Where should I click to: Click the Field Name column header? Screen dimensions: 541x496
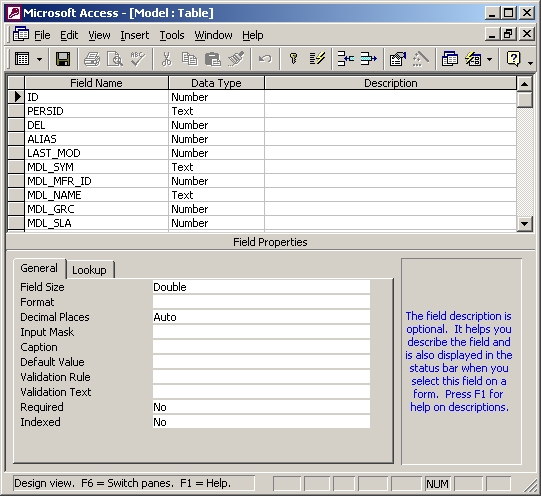pyautogui.click(x=96, y=83)
